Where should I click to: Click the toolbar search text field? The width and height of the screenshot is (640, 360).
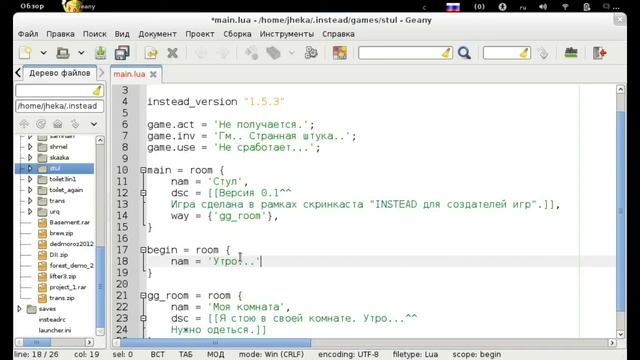point(400,53)
